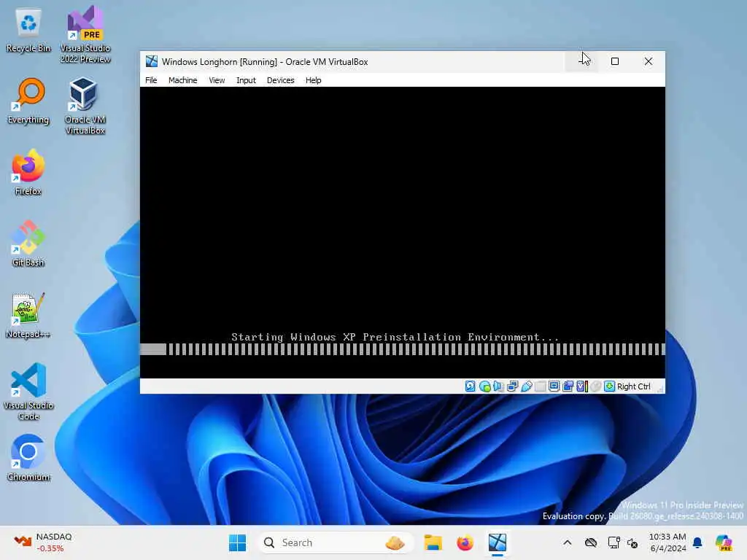Select the Firefox desktop shortcut
The width and height of the screenshot is (747, 560).
(28, 172)
